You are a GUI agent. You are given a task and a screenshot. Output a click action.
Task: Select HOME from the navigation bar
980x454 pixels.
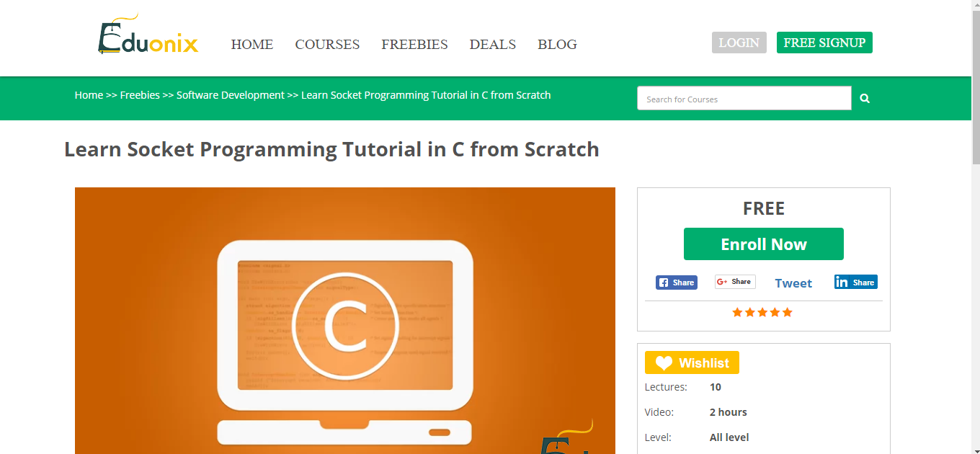(x=252, y=45)
